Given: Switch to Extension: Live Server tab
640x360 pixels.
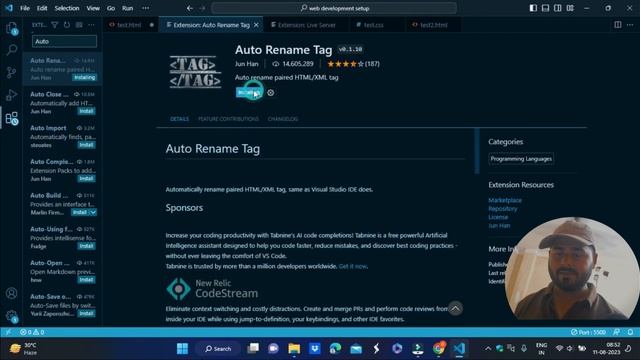Looking at the screenshot, I should click(x=307, y=25).
